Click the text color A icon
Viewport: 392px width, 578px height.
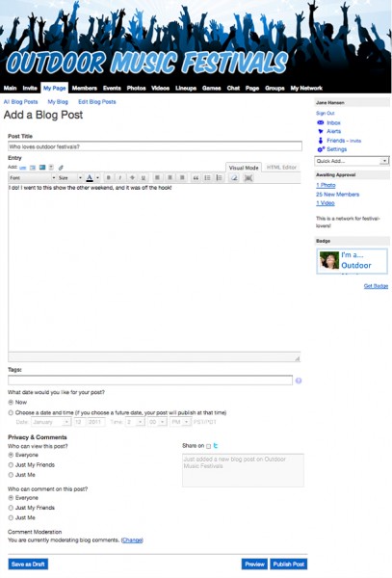pyautogui.click(x=90, y=178)
